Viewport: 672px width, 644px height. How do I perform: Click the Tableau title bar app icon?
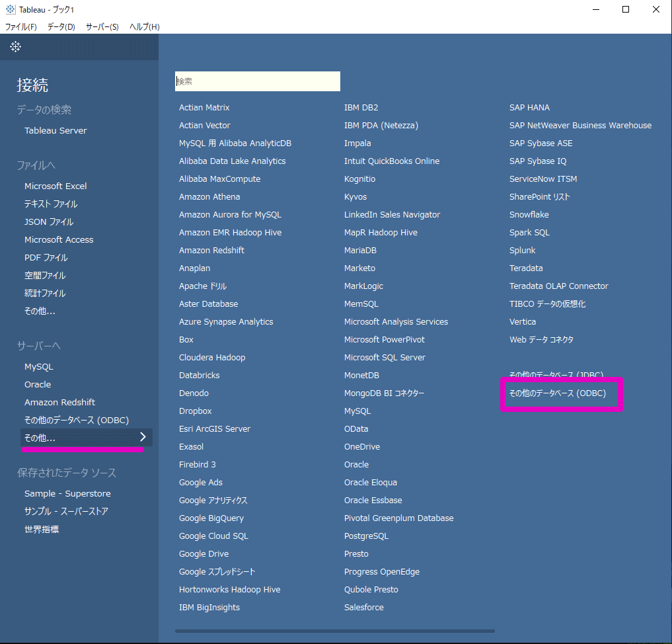(x=11, y=9)
